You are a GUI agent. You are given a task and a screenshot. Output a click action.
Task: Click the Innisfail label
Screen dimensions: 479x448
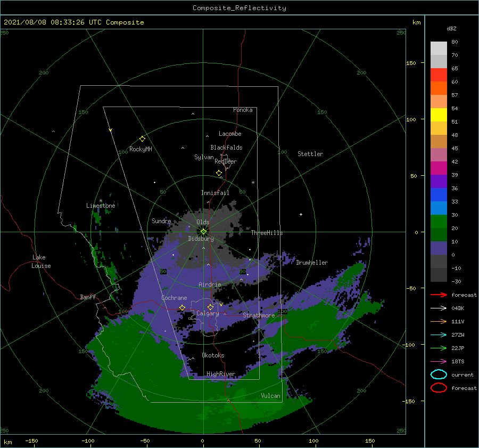point(215,193)
